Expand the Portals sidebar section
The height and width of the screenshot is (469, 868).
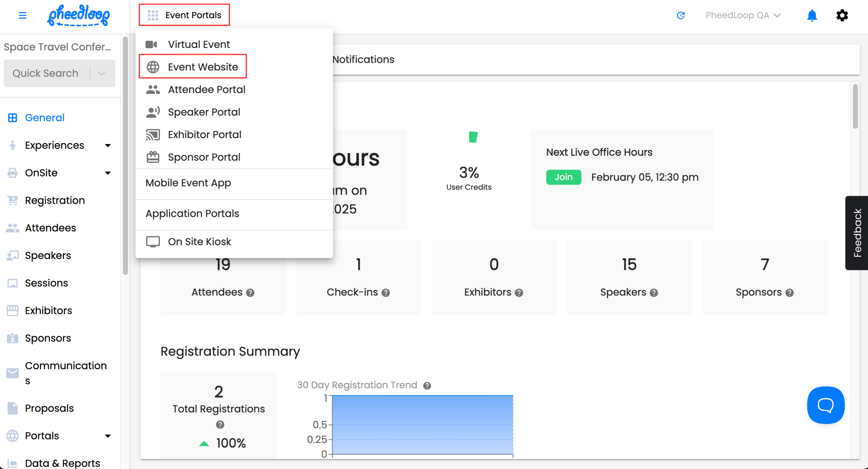click(x=107, y=436)
